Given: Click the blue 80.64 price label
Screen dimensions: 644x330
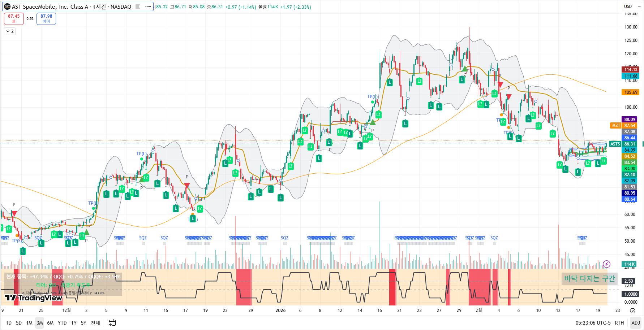Looking at the screenshot, I should click(x=630, y=199).
